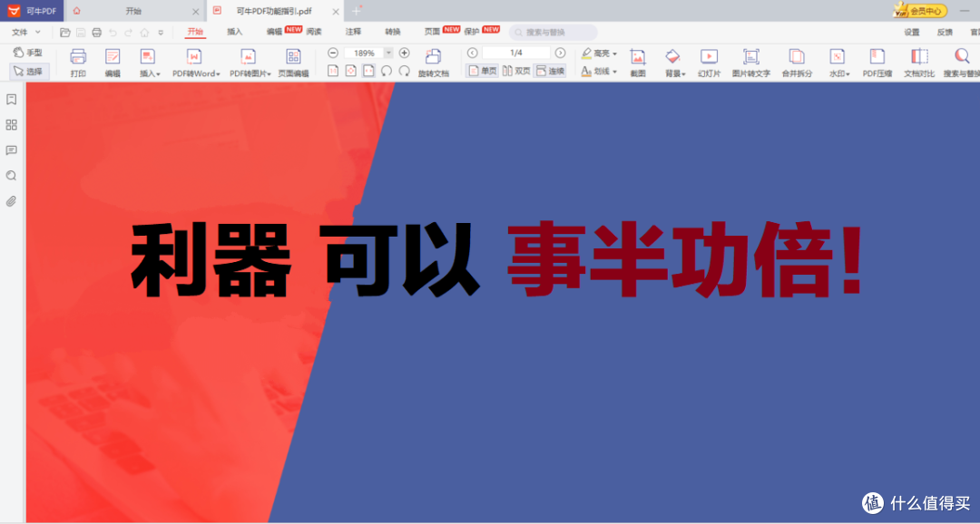The image size is (980, 524).
Task: Click the 搜索与替换 search field
Action: 554,32
